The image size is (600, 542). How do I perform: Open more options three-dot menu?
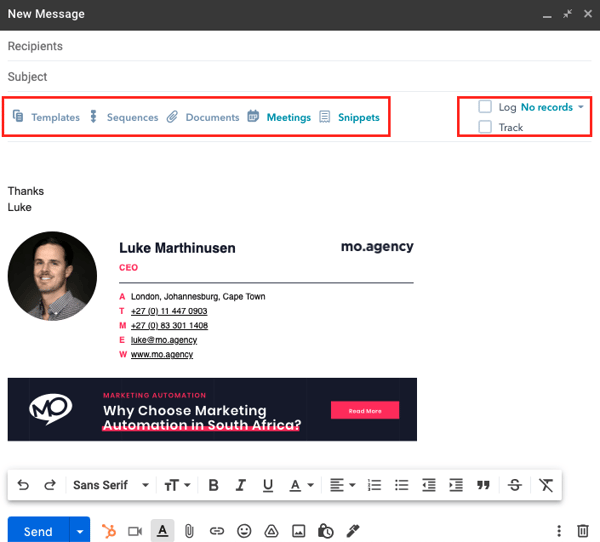559,531
